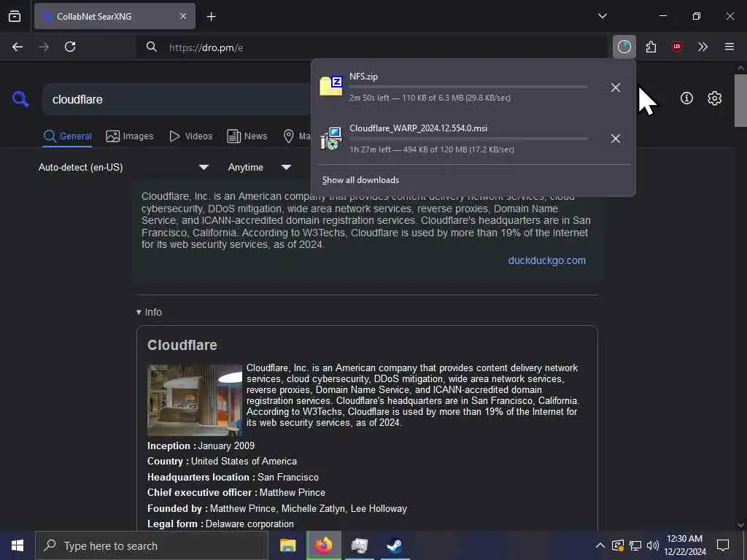Viewport: 747px width, 560px height.
Task: Click the Cloudflare_WARP_2024.12.554.0.msi file name
Action: pyautogui.click(x=418, y=128)
